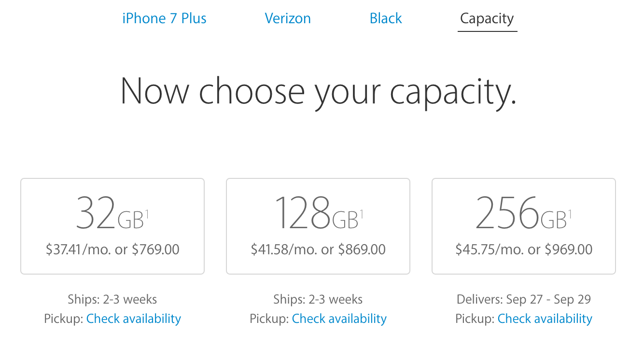Click the 32GB 'Ships: 2-3 weeks' text
The image size is (644, 350).
[112, 299]
